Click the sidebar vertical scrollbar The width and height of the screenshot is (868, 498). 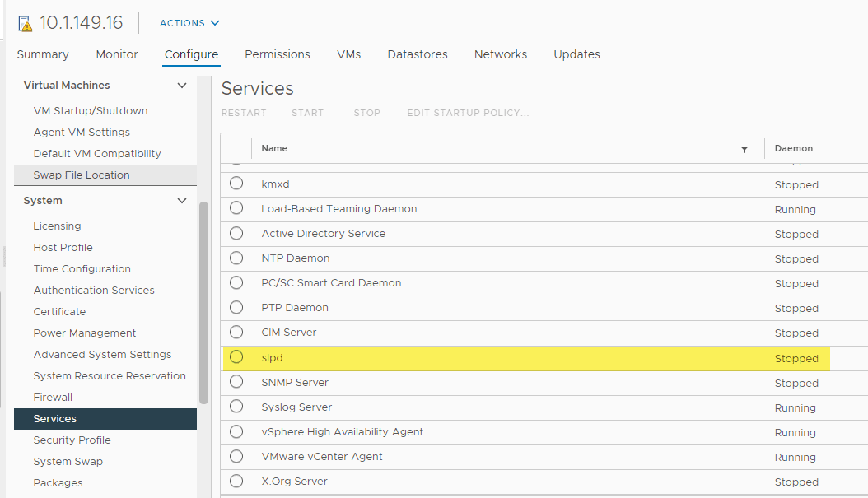pos(203,305)
